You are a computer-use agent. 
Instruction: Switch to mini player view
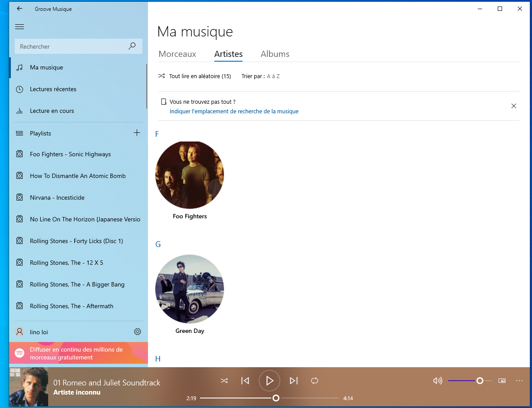(x=502, y=381)
